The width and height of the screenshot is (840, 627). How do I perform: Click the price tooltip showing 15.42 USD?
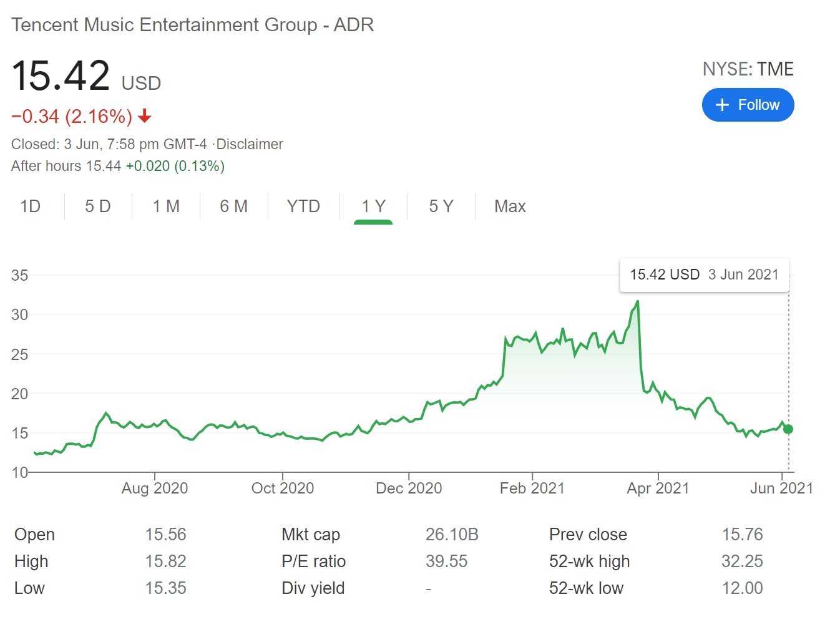click(704, 275)
